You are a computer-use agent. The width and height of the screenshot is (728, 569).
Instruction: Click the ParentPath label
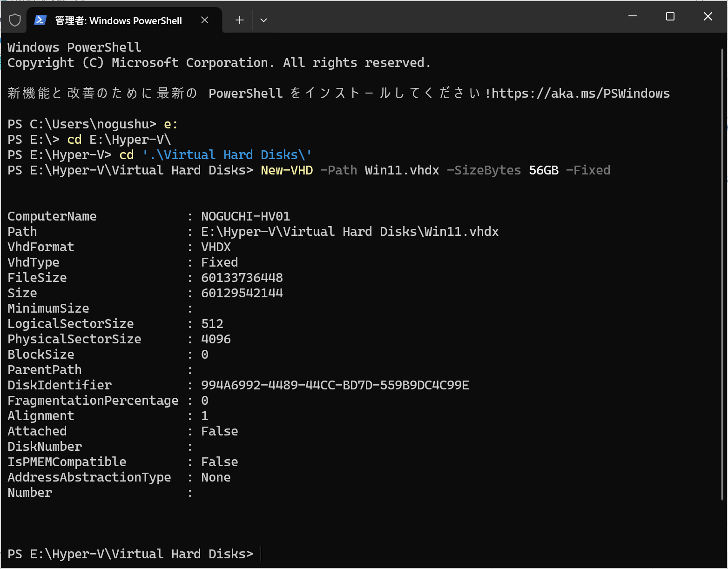[45, 370]
